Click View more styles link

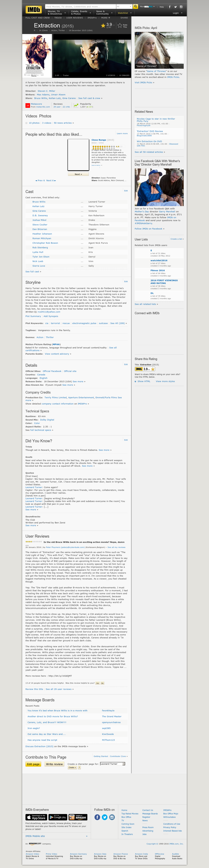pyautogui.click(x=165, y=381)
